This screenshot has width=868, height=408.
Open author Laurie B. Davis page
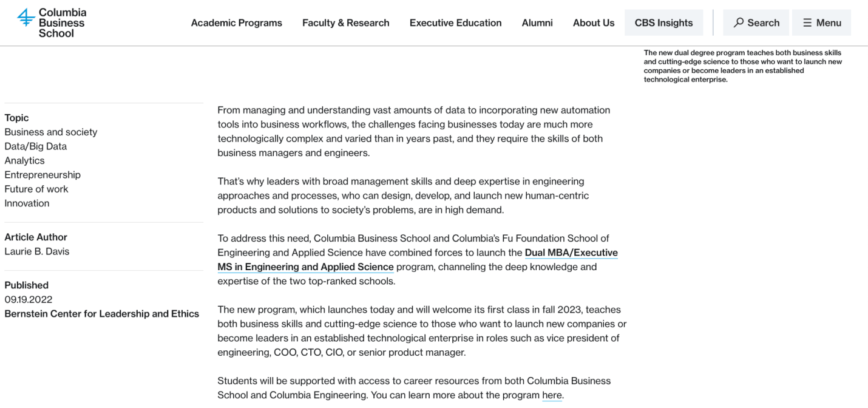click(x=37, y=251)
